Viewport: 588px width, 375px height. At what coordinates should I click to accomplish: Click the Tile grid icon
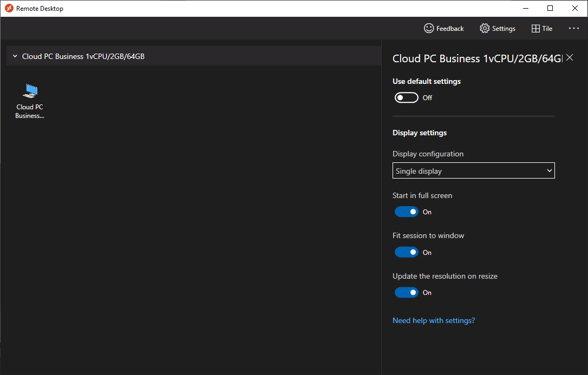535,29
